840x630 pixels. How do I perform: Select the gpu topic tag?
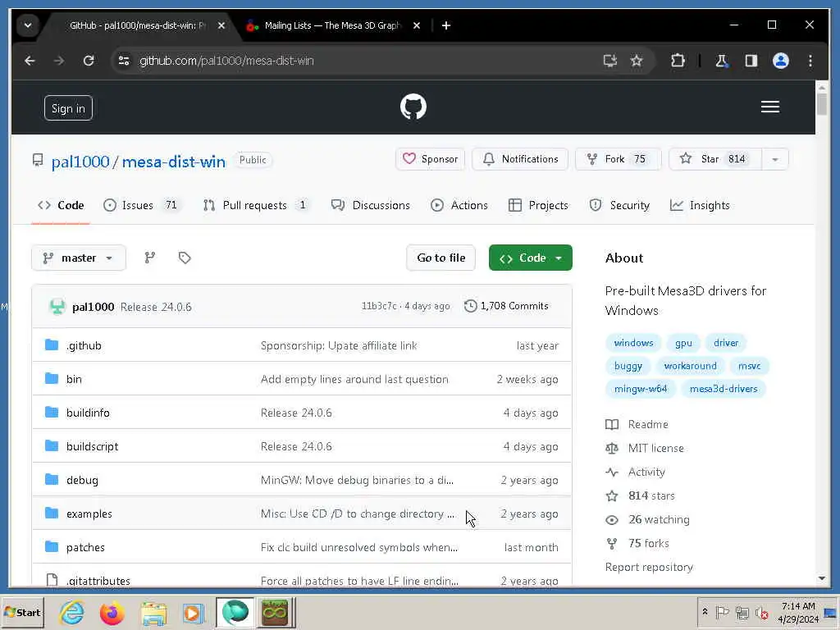(x=683, y=343)
